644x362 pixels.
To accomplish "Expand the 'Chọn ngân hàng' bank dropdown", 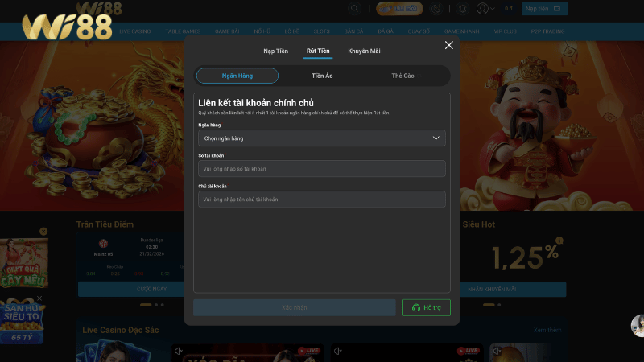I will (322, 138).
